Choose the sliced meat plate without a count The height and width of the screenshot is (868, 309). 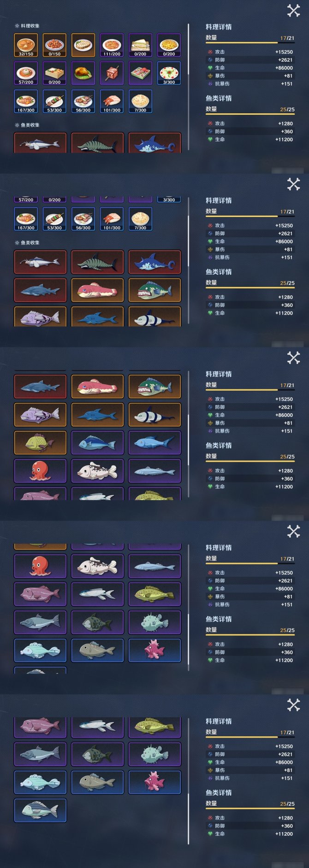[83, 45]
